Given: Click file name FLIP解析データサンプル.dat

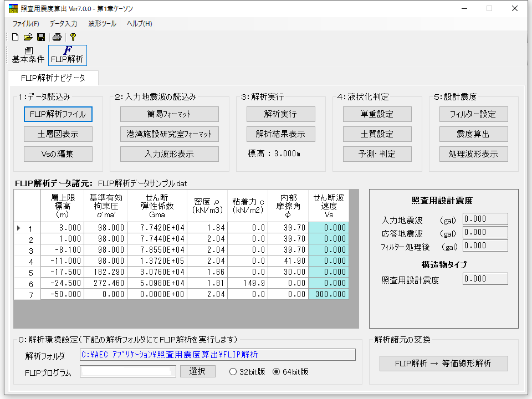Looking at the screenshot, I should 142,183.
